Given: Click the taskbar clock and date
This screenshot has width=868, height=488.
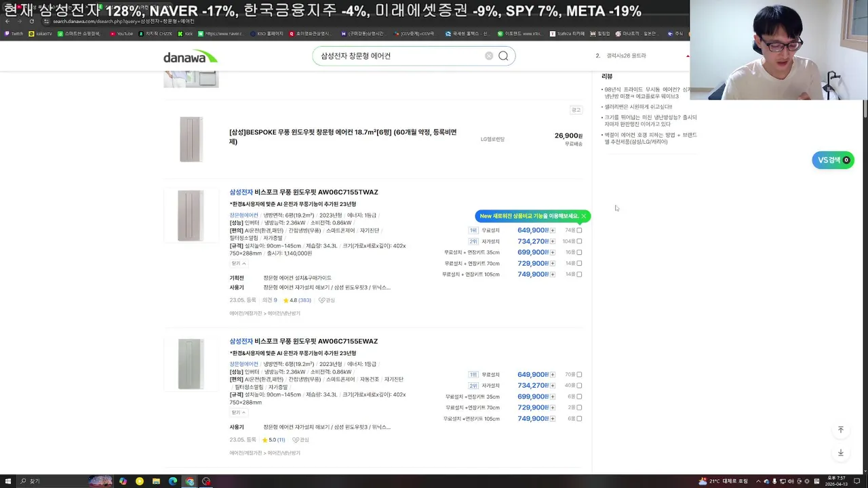Looking at the screenshot, I should 835,481.
